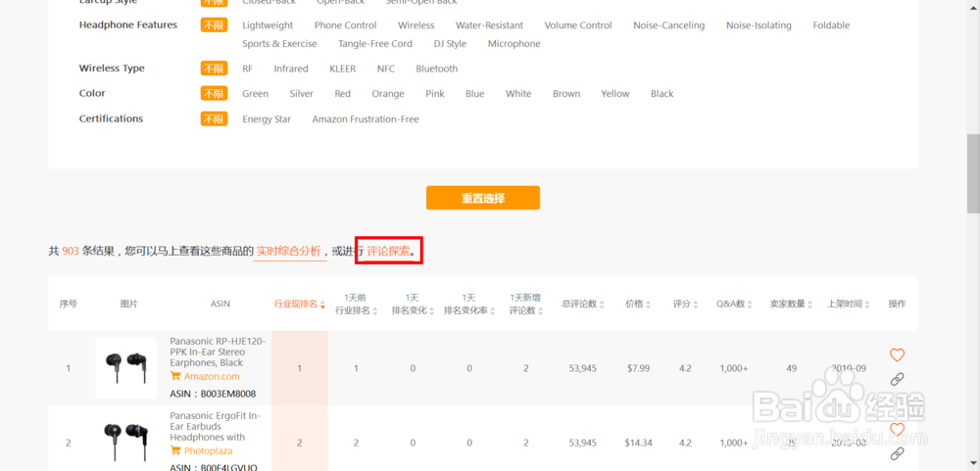Screen dimensions: 980x471
Task: Choose Pink color filter
Action: [435, 94]
